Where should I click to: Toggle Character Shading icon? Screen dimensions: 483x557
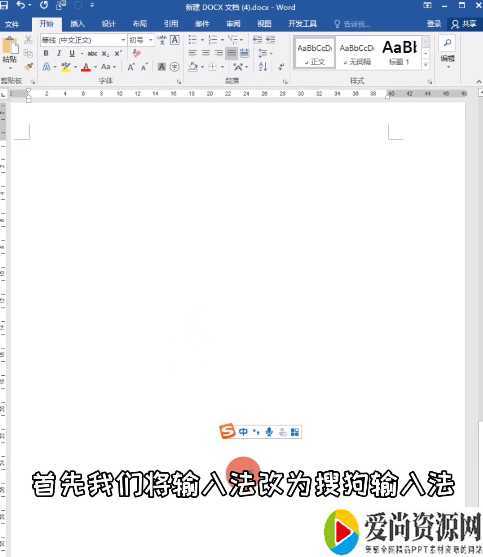[x=162, y=67]
